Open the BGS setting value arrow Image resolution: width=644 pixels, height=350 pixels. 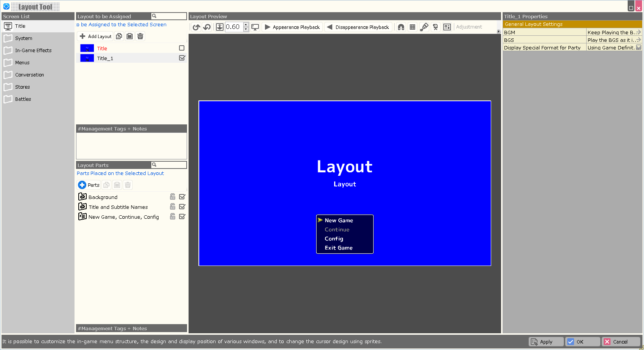coord(638,40)
